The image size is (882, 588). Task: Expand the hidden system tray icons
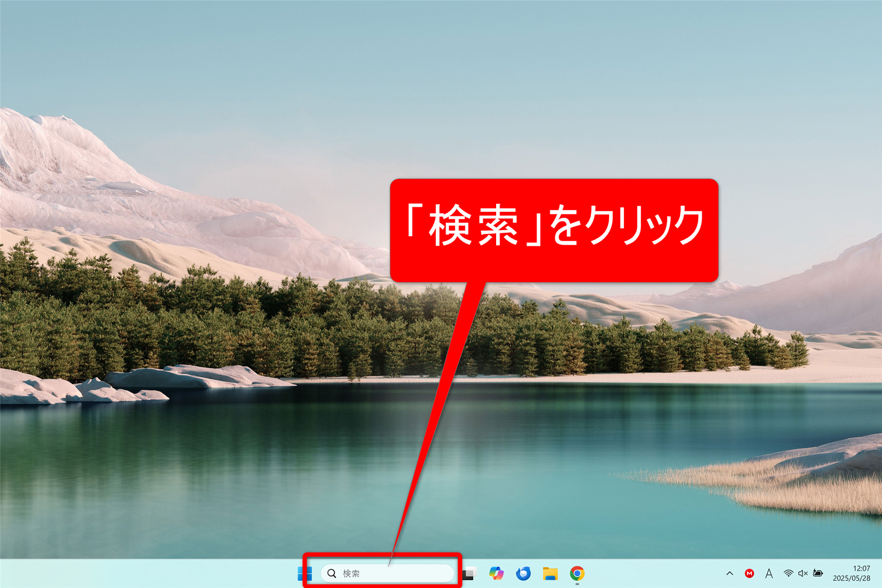[x=730, y=573]
